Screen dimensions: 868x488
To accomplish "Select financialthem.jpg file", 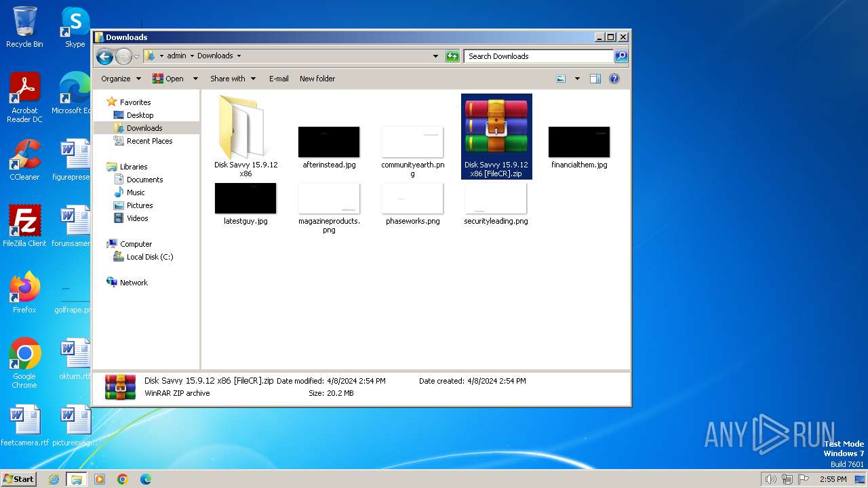I will pyautogui.click(x=579, y=148).
